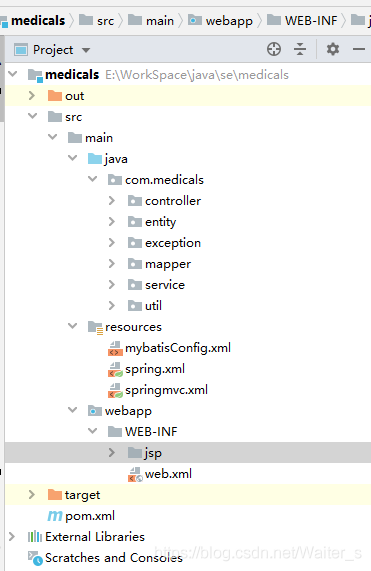Click the locate/select opened file target icon
This screenshot has width=371, height=571.
274,49
